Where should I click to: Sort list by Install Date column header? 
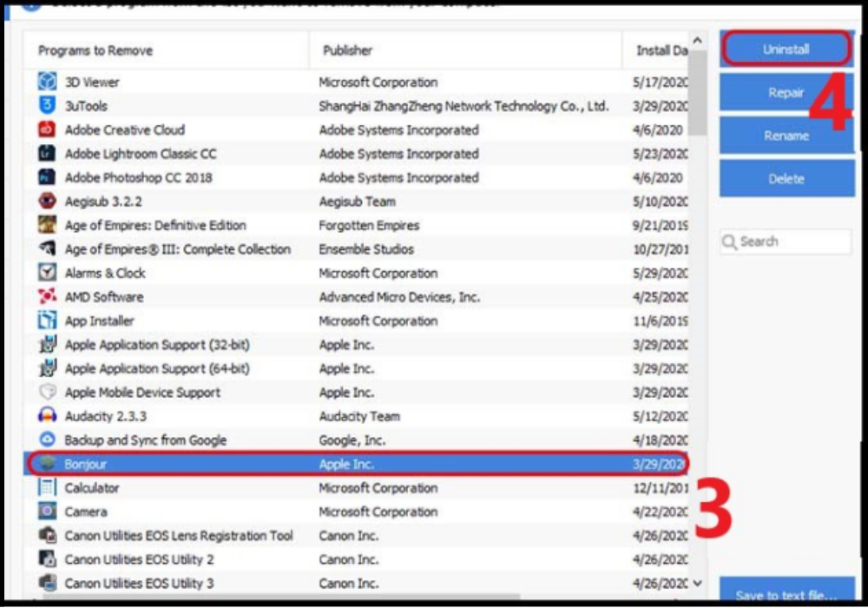coord(656,50)
